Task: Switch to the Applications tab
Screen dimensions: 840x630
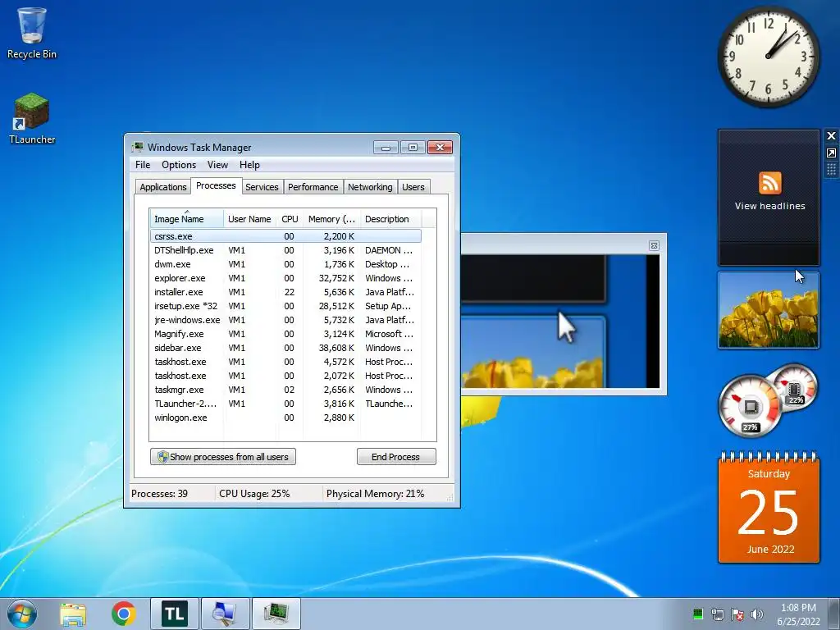Action: [163, 187]
